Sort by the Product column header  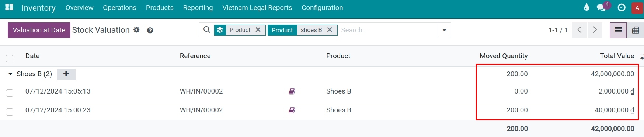click(338, 56)
